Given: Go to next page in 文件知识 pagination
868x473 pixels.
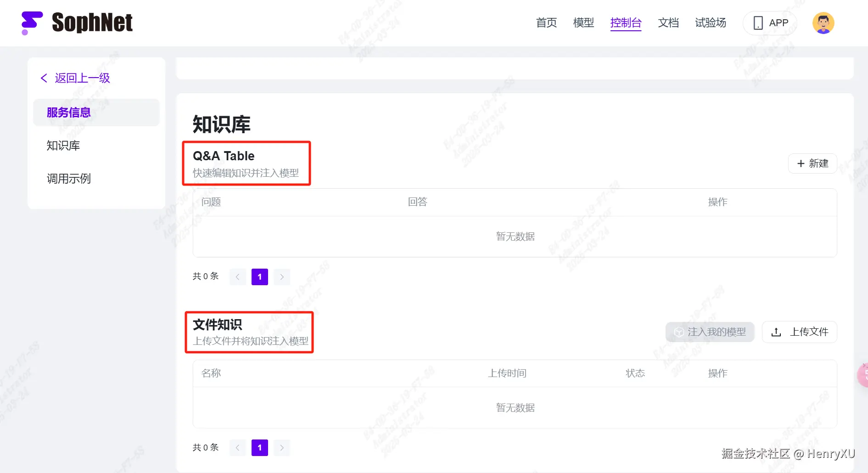Looking at the screenshot, I should coord(282,448).
